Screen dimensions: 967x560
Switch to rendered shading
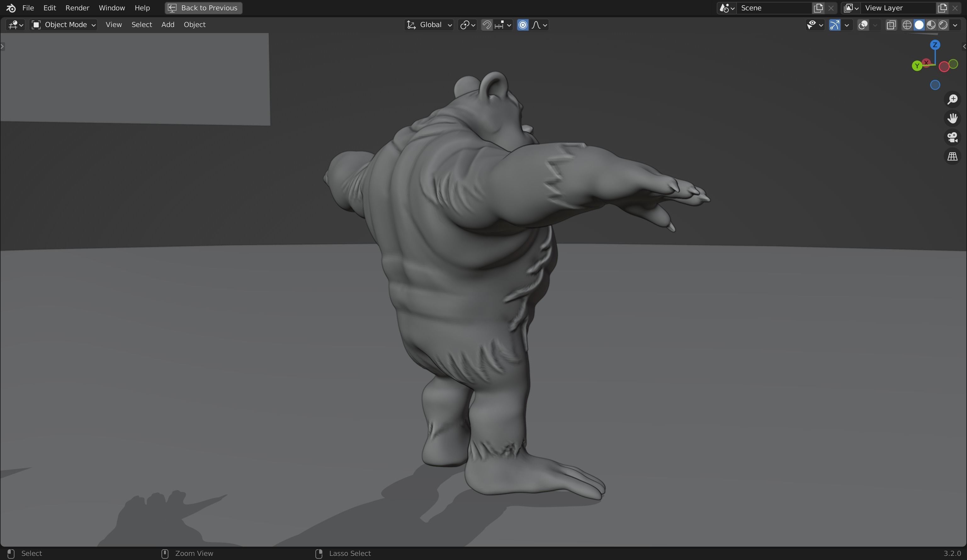point(943,25)
